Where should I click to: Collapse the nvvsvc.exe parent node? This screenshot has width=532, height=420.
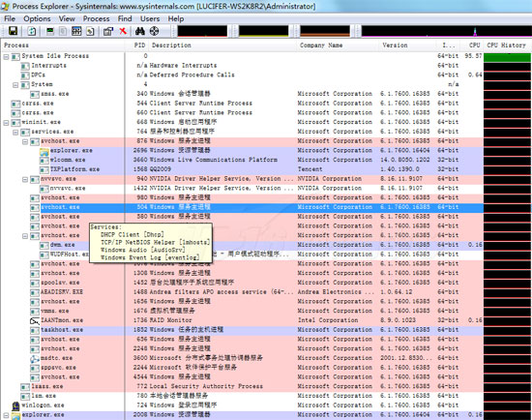pyautogui.click(x=25, y=179)
